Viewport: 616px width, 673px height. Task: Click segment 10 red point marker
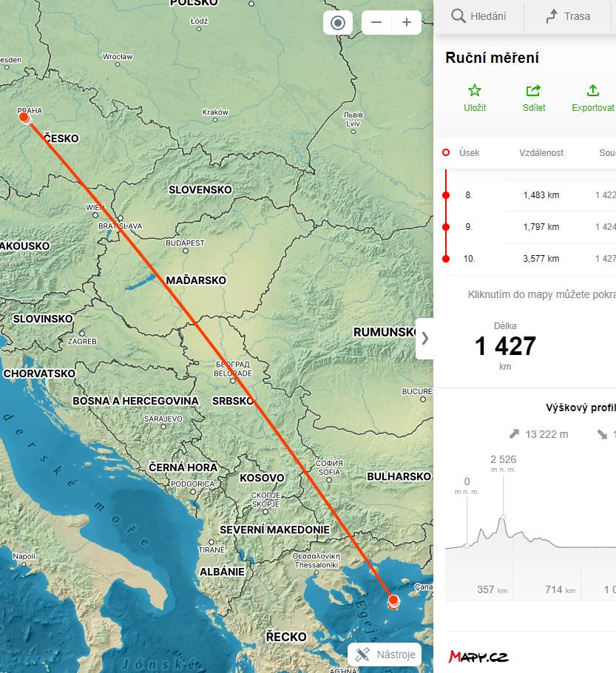[446, 259]
